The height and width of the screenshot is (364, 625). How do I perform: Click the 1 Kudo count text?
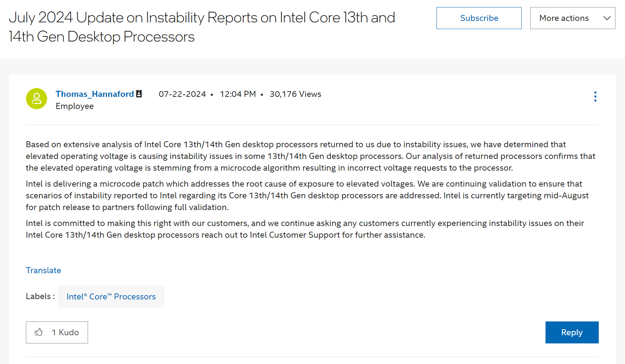(65, 332)
